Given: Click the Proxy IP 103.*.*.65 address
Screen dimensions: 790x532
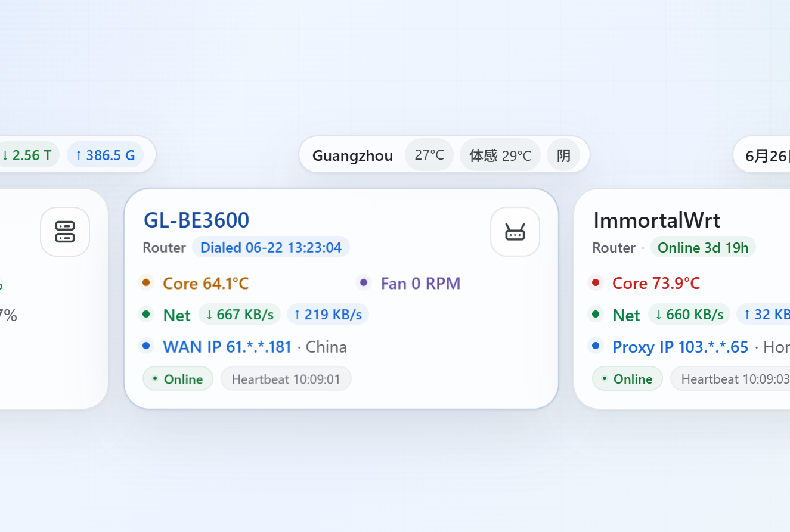Looking at the screenshot, I should click(680, 347).
